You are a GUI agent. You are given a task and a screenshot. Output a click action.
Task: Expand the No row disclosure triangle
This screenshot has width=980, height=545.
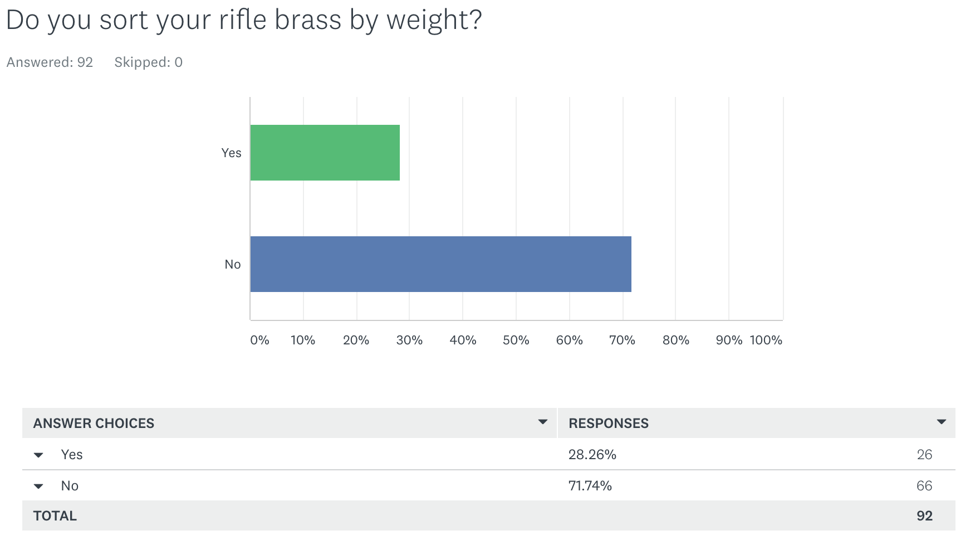pos(38,486)
